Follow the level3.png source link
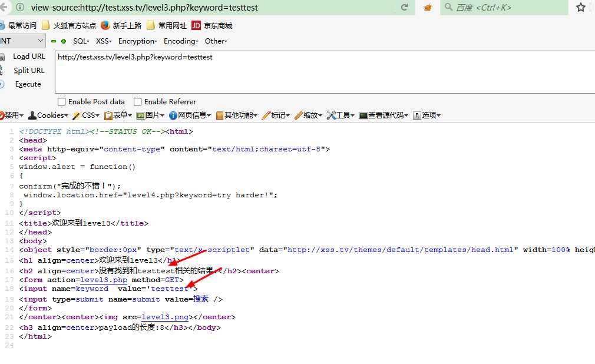Image resolution: width=595 pixels, height=364 pixels. coord(165,317)
